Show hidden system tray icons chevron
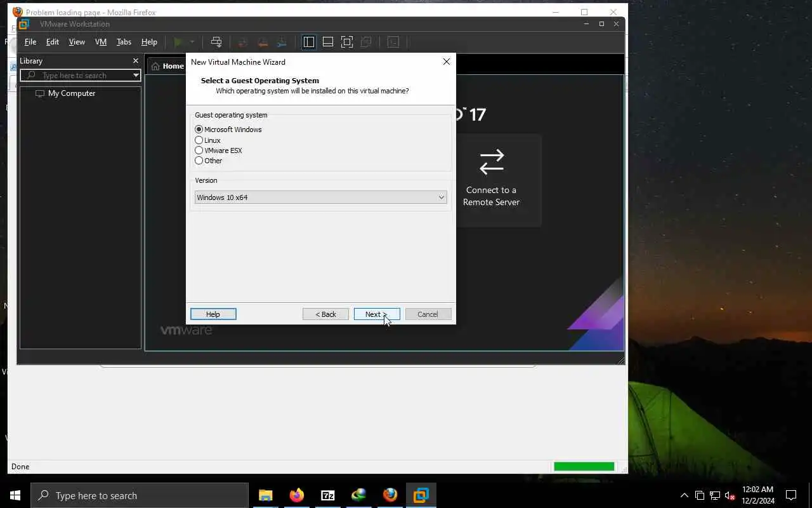The width and height of the screenshot is (812, 508). point(684,495)
